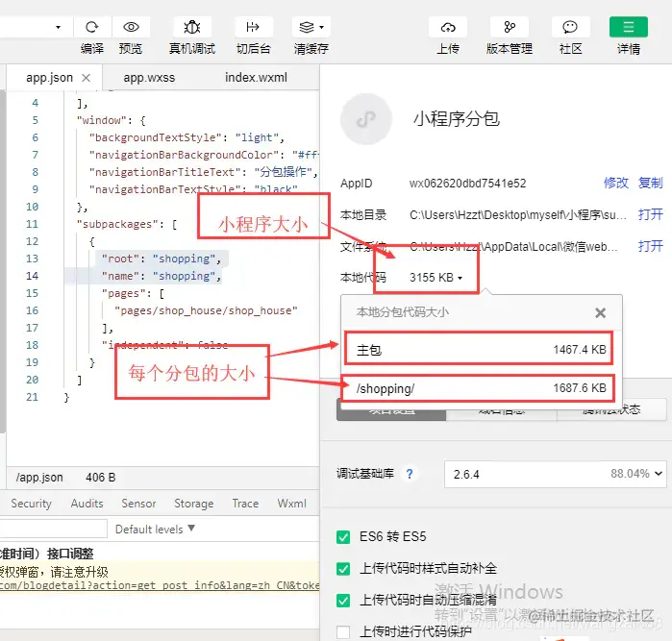Click the "navigationBarTitleText" code line

pos(204,172)
